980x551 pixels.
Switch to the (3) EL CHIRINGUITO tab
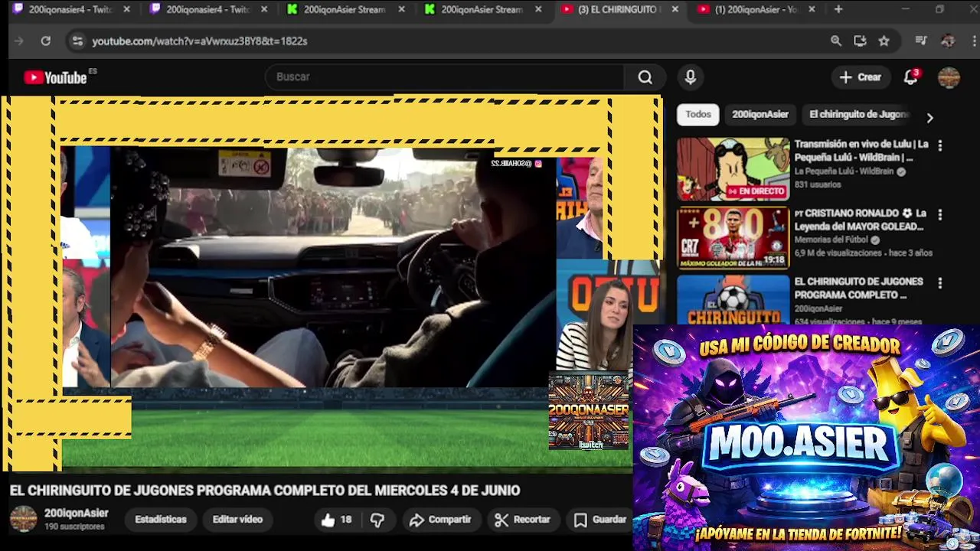pyautogui.click(x=619, y=9)
